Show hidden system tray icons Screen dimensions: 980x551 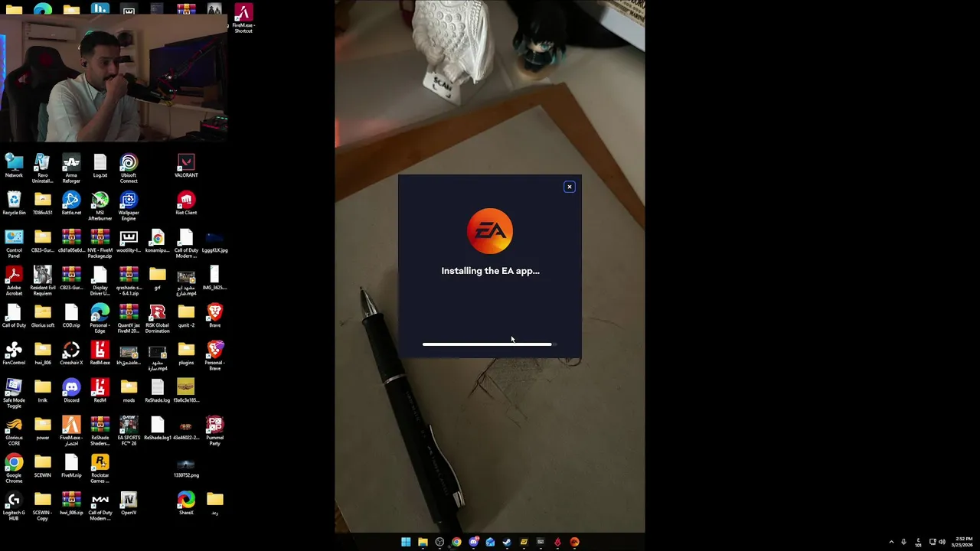[891, 542]
